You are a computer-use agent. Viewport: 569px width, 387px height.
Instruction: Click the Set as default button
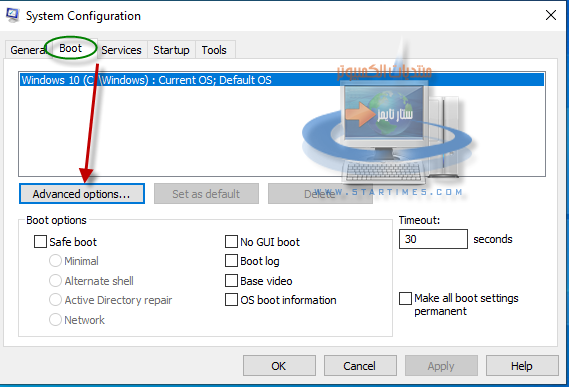click(x=206, y=194)
